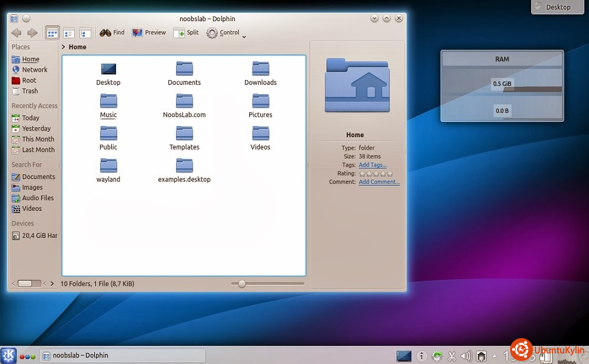Click the volume speaker tray icon
The height and width of the screenshot is (364, 589).
point(466,356)
